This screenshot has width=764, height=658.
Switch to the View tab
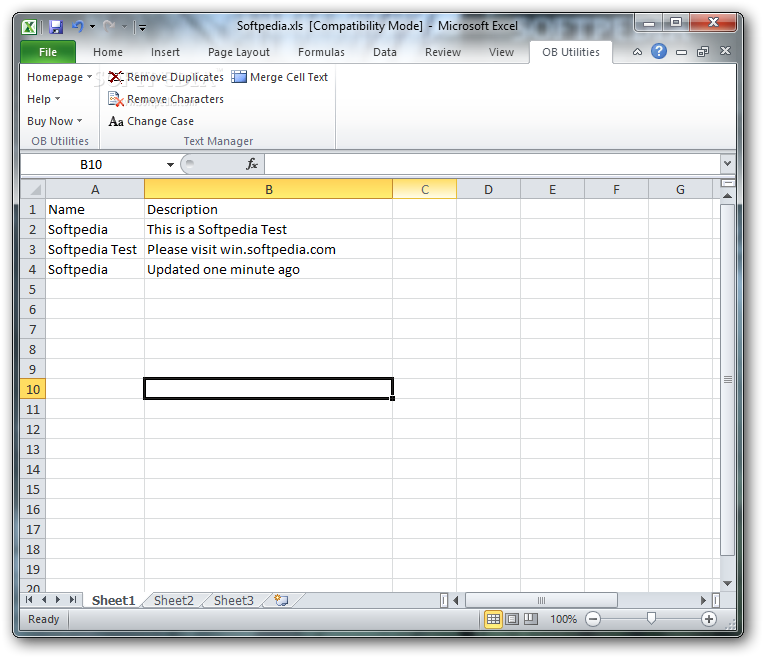tap(501, 52)
